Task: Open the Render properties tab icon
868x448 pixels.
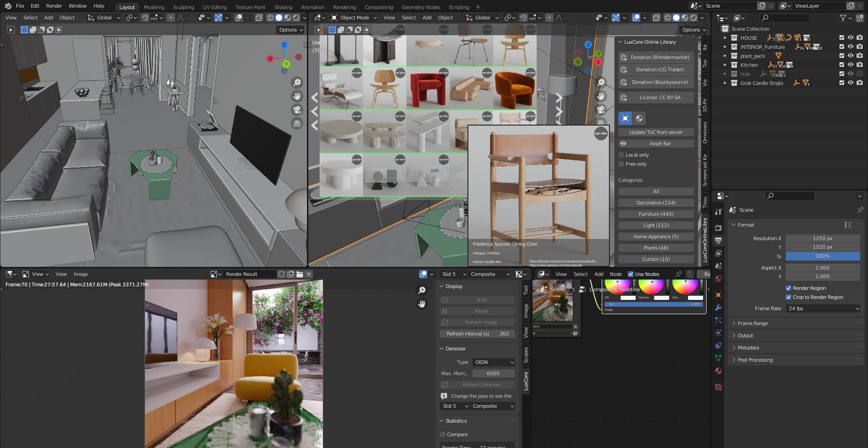Action: click(x=718, y=228)
